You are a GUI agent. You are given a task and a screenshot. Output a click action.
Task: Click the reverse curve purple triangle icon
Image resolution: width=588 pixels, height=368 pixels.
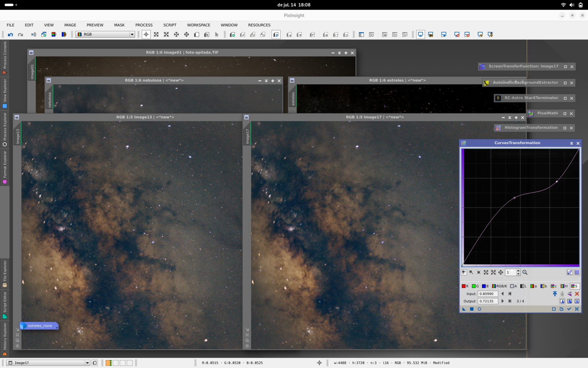pos(570,294)
